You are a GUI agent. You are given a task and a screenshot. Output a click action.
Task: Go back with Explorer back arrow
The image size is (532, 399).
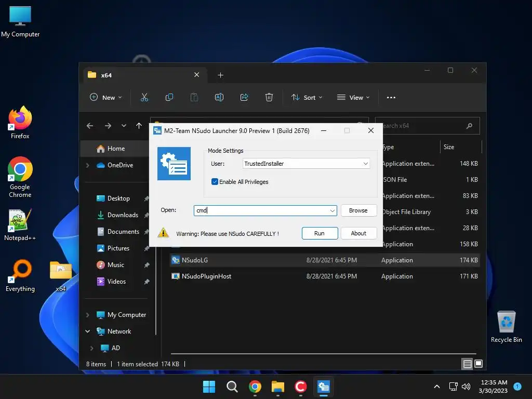point(90,126)
